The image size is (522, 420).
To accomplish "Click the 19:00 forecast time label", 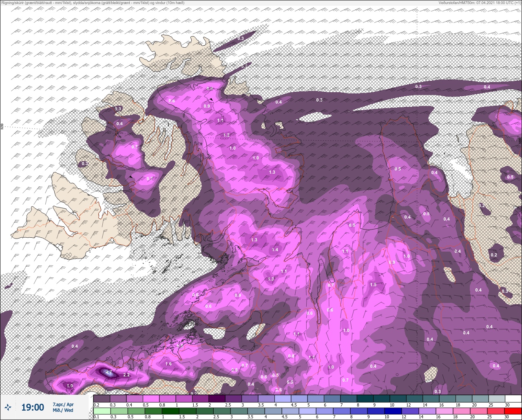I will [33, 407].
